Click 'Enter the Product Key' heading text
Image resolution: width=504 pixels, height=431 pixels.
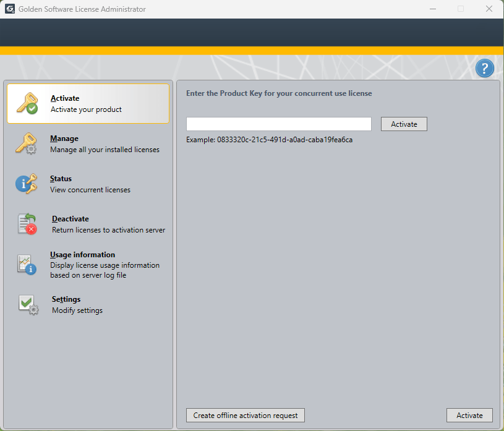(x=279, y=93)
